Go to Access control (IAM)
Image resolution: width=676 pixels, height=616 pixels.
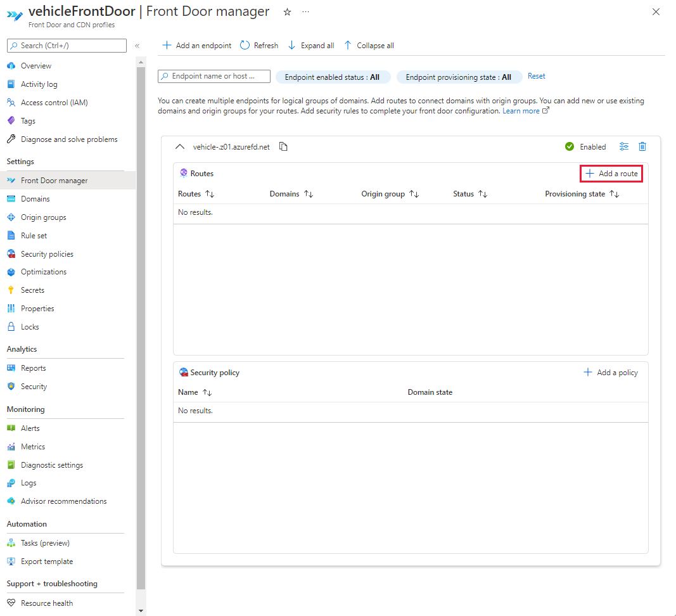click(54, 102)
